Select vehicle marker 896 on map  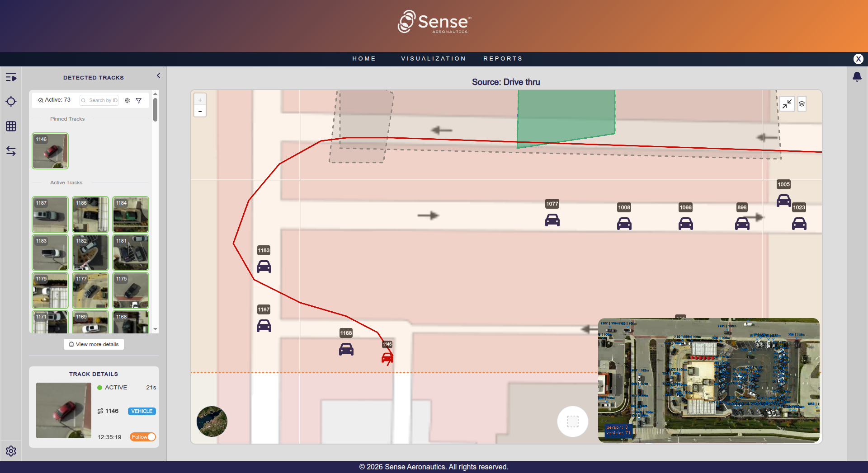coord(742,224)
